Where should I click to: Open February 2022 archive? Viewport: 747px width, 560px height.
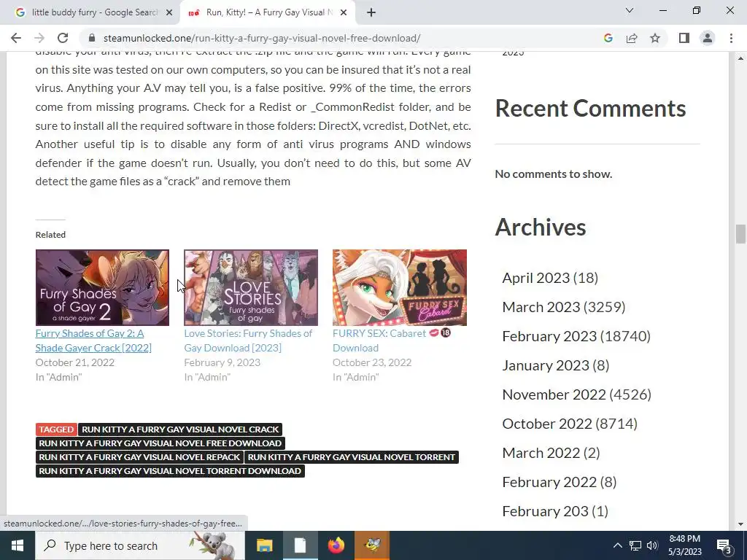point(549,482)
